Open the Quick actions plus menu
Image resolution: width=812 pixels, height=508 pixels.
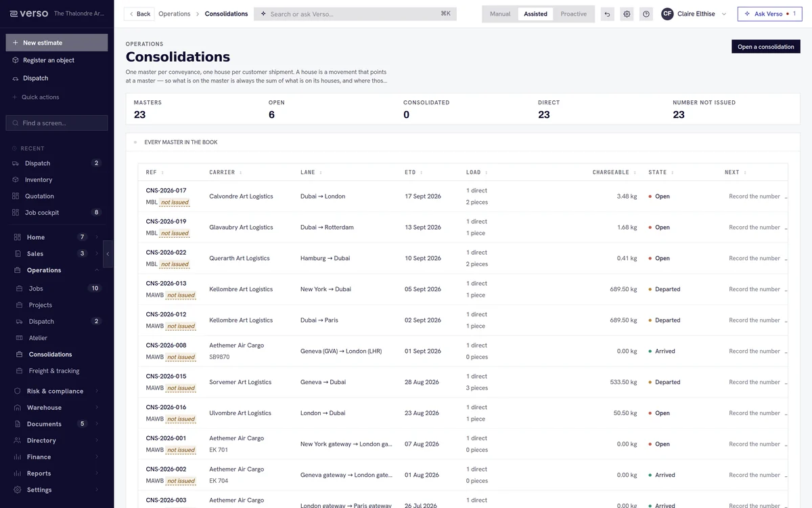coord(16,97)
